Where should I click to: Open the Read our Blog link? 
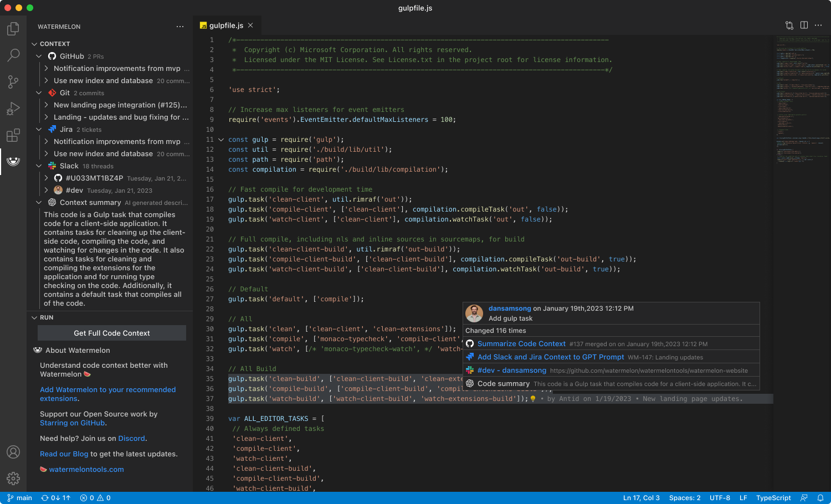tap(64, 454)
